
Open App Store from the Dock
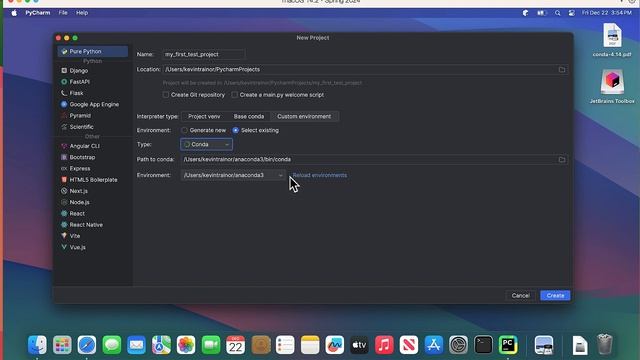pos(433,345)
